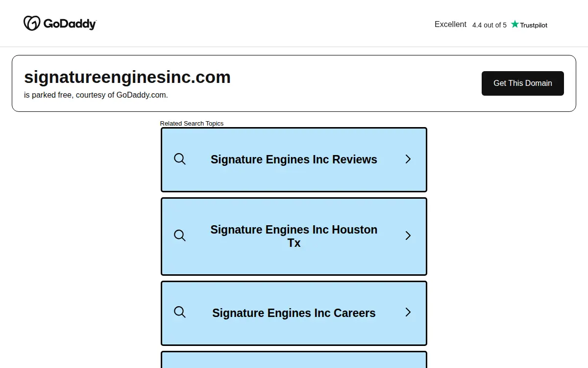Click the signatureenginesinc.com domain heading

(x=127, y=78)
